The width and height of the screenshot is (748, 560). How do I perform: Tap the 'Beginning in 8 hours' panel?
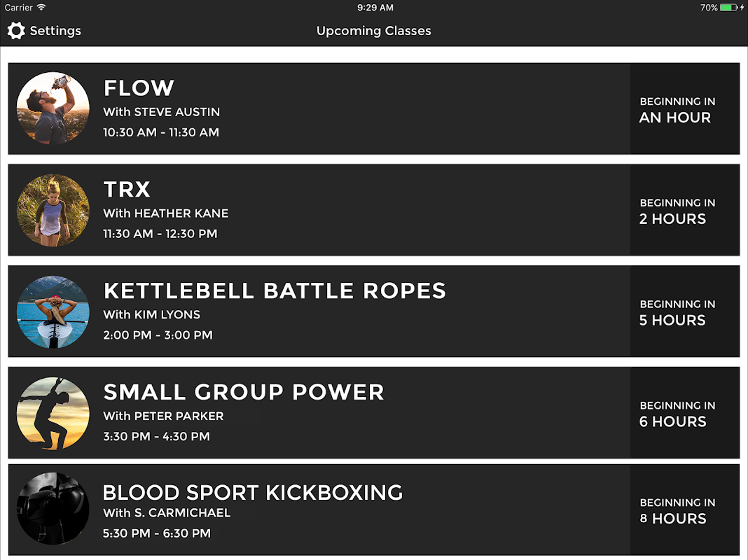(x=684, y=510)
